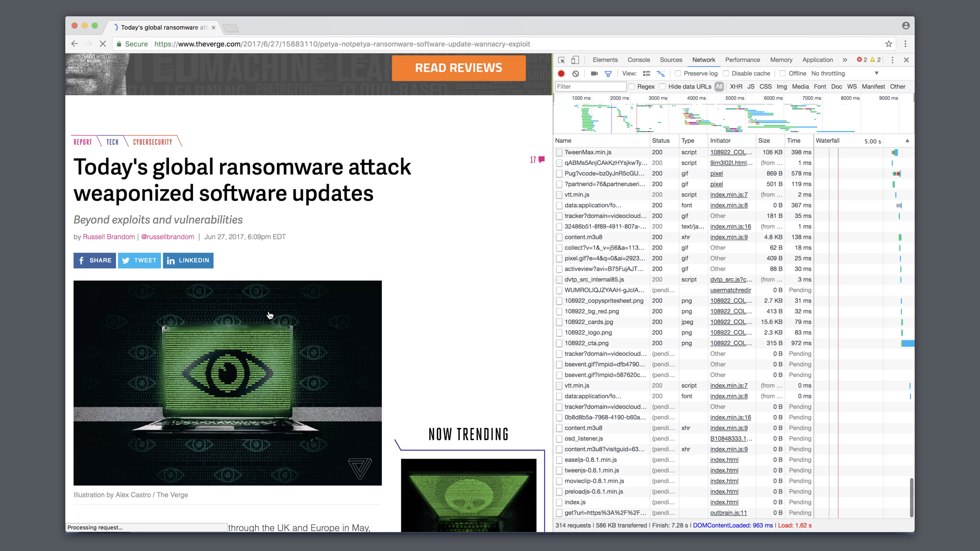Open the Memory tab

781,60
